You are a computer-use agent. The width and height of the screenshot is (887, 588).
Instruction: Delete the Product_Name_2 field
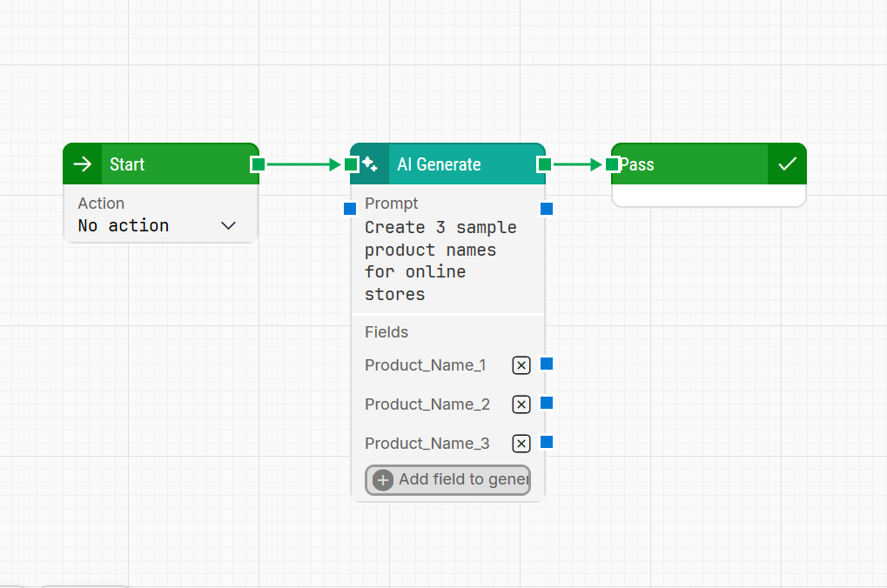click(521, 404)
